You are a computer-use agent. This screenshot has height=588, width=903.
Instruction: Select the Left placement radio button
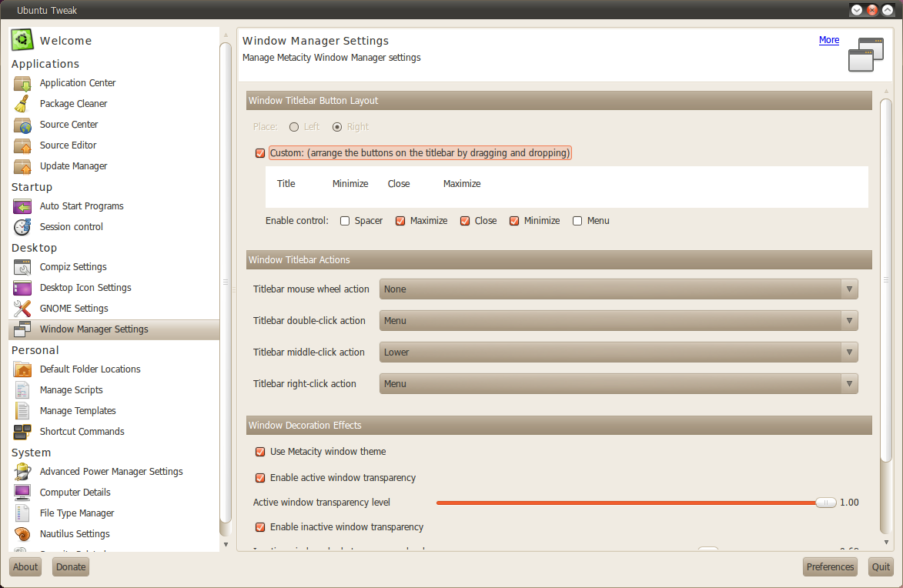coord(294,127)
